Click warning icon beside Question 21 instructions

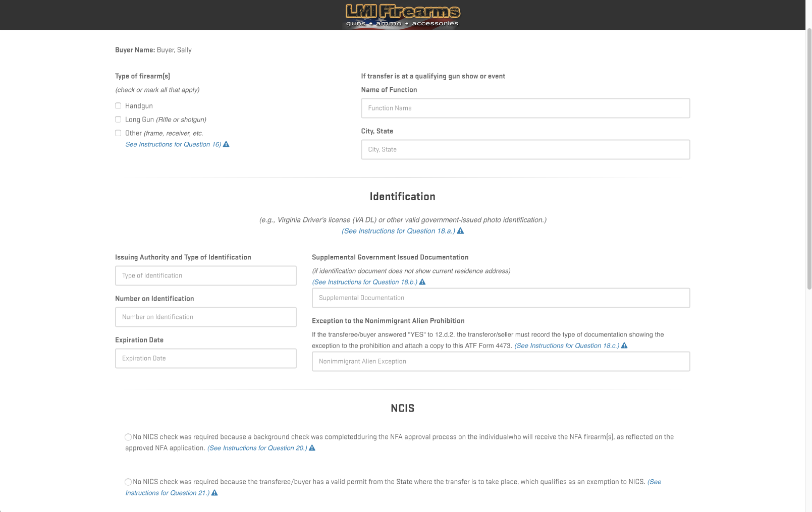point(214,493)
